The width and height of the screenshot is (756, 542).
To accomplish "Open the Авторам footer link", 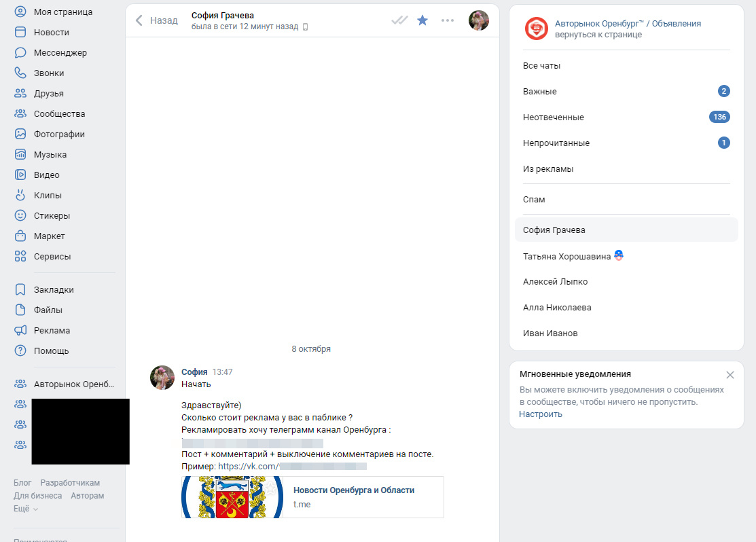I will point(87,496).
